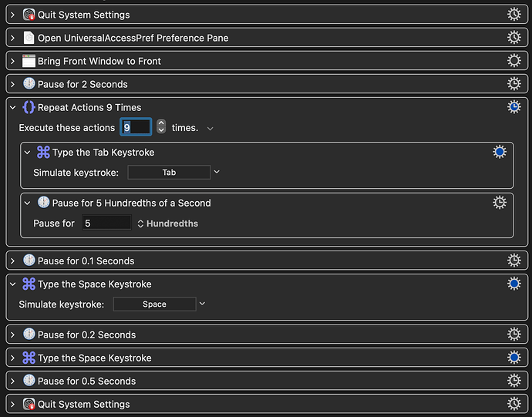Open gear menu for Repeat Actions 9 Times
532x417 pixels.
click(x=514, y=107)
